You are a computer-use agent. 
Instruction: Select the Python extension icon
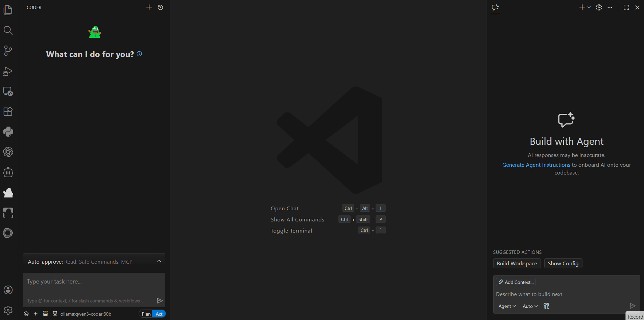point(8,132)
